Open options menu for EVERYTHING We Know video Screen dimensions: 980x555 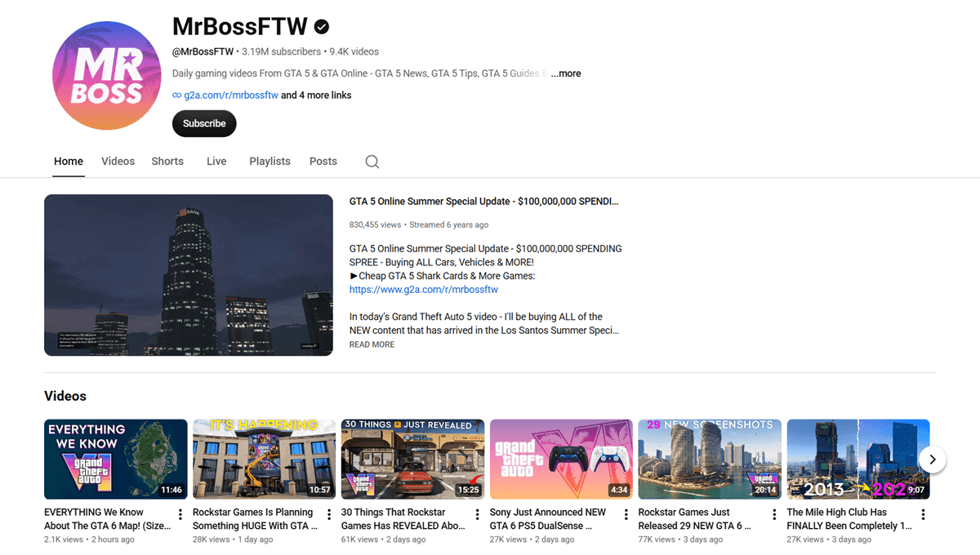click(180, 515)
